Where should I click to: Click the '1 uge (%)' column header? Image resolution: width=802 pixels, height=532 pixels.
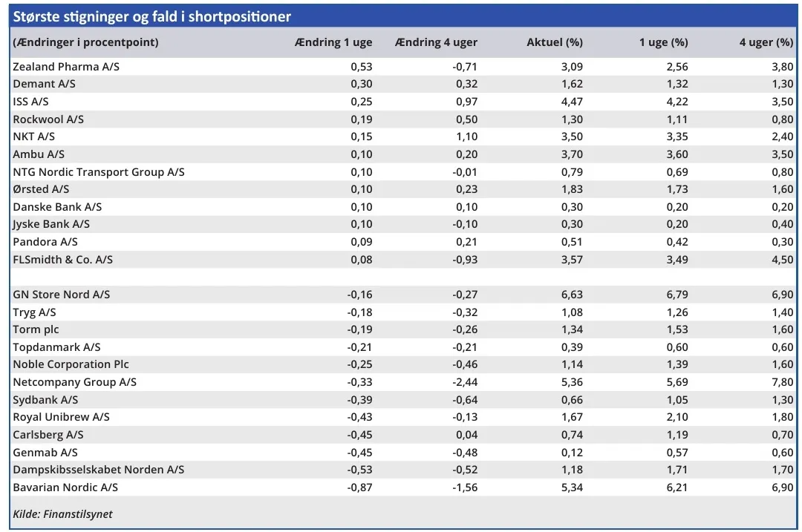pyautogui.click(x=663, y=42)
